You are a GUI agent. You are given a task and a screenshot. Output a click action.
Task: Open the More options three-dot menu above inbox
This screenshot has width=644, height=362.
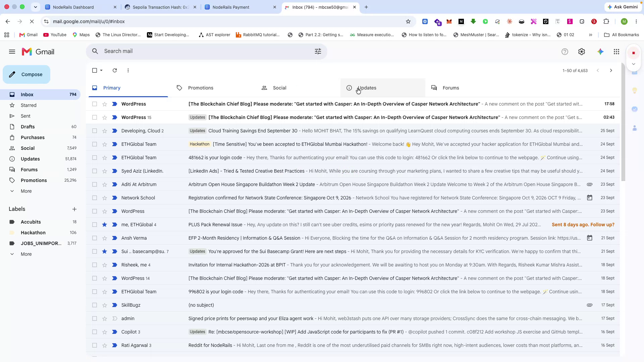[x=128, y=70]
